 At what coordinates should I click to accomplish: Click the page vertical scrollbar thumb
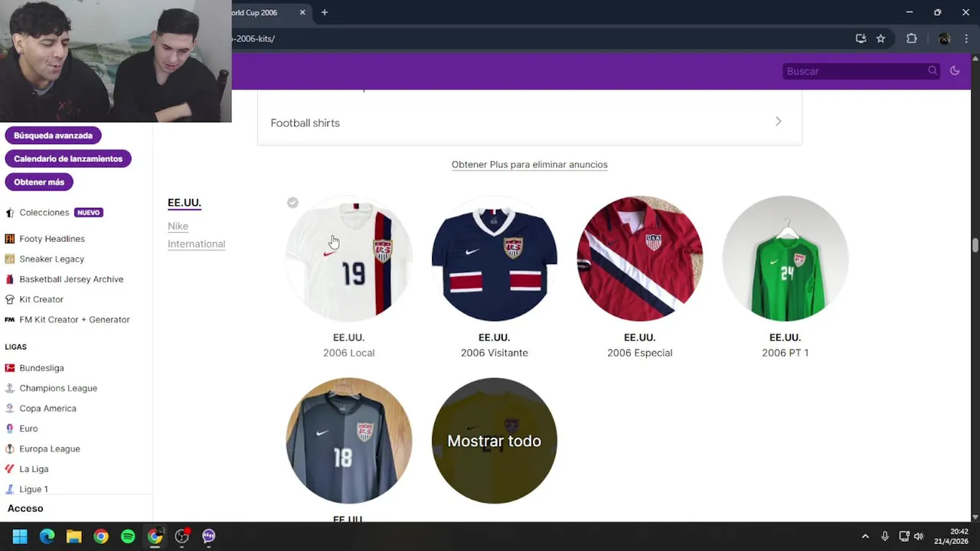pyautogui.click(x=975, y=245)
